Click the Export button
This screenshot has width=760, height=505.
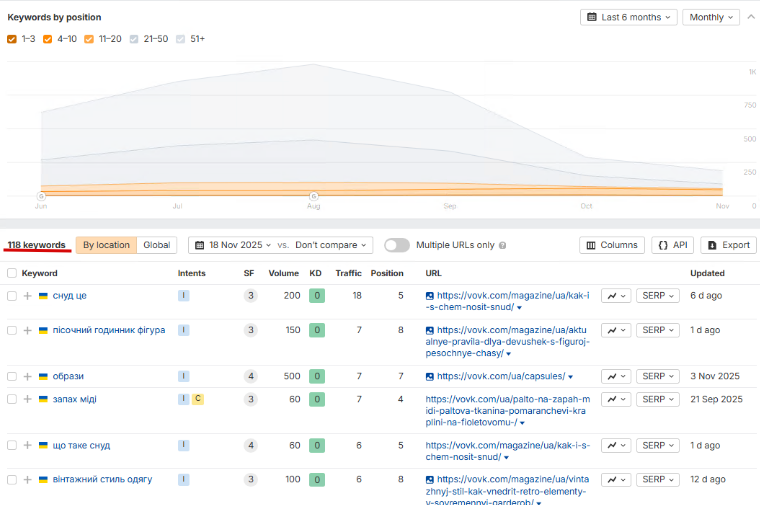pos(728,245)
